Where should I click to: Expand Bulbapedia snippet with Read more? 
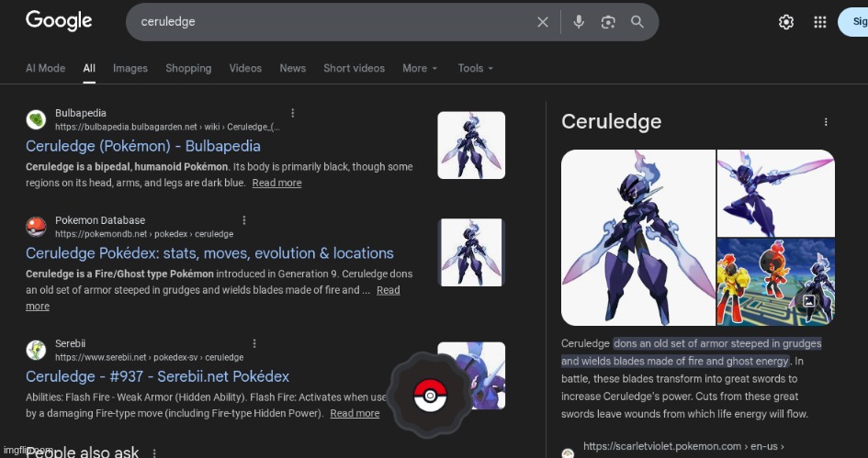[x=276, y=183]
